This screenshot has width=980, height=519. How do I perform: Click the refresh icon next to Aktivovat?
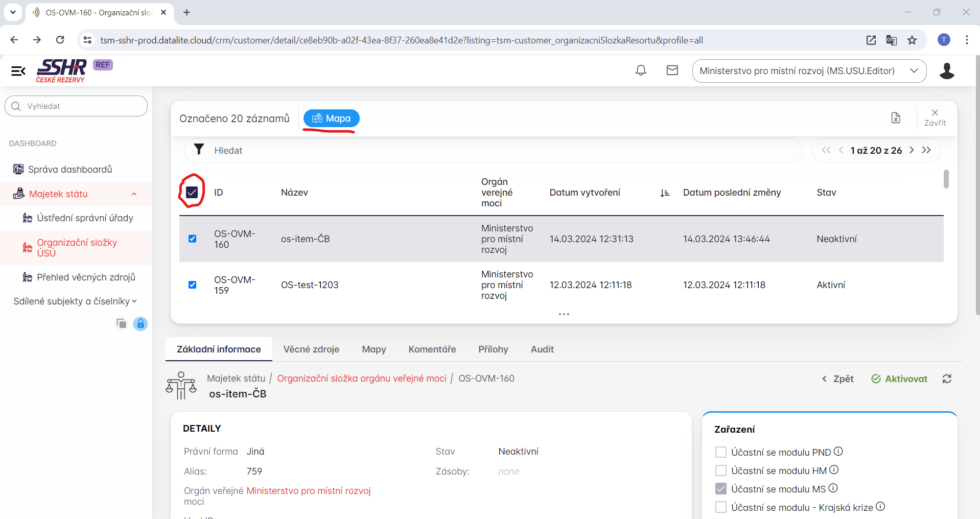pos(947,379)
